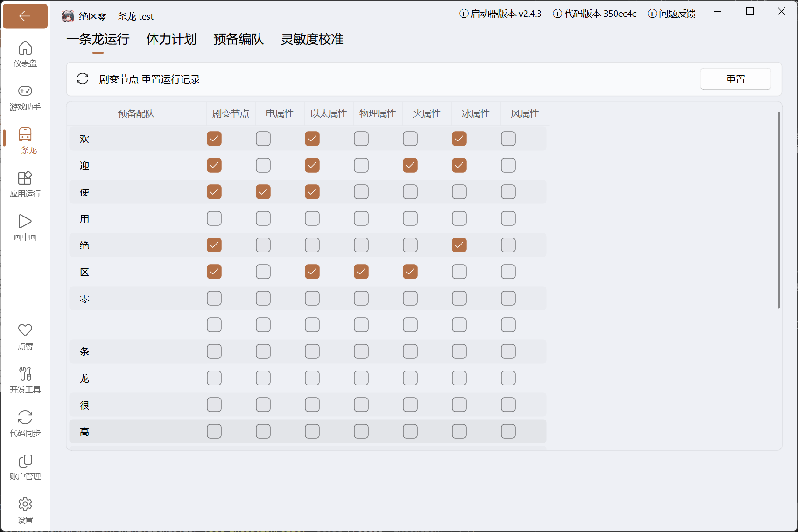The image size is (798, 532).
Task: Open the 开发工具 developer tools page
Action: 25,380
